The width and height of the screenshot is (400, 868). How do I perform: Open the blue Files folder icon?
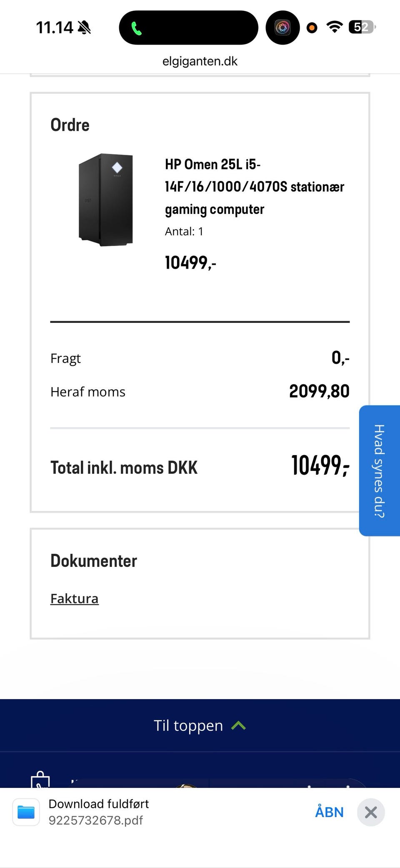pyautogui.click(x=26, y=812)
